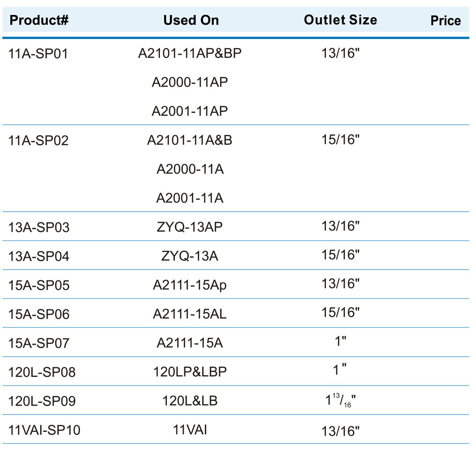Click the 1" outlet size for 15A-SP07

coord(340,342)
